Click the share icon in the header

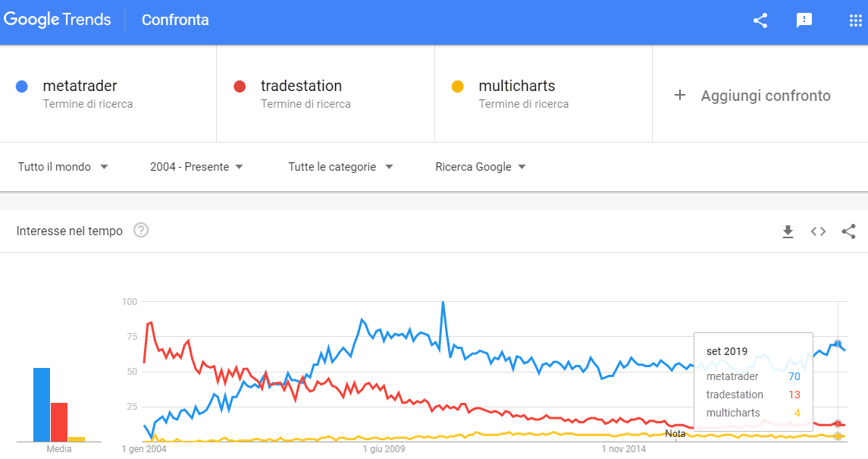click(760, 20)
